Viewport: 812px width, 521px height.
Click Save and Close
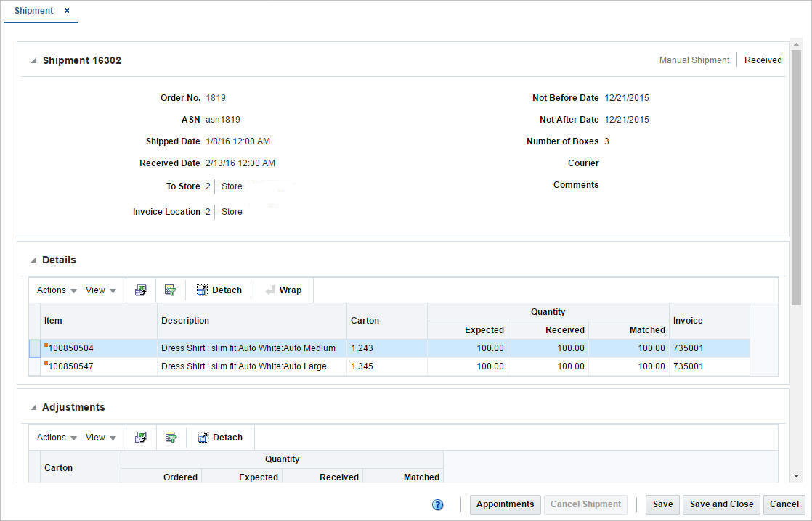click(721, 504)
